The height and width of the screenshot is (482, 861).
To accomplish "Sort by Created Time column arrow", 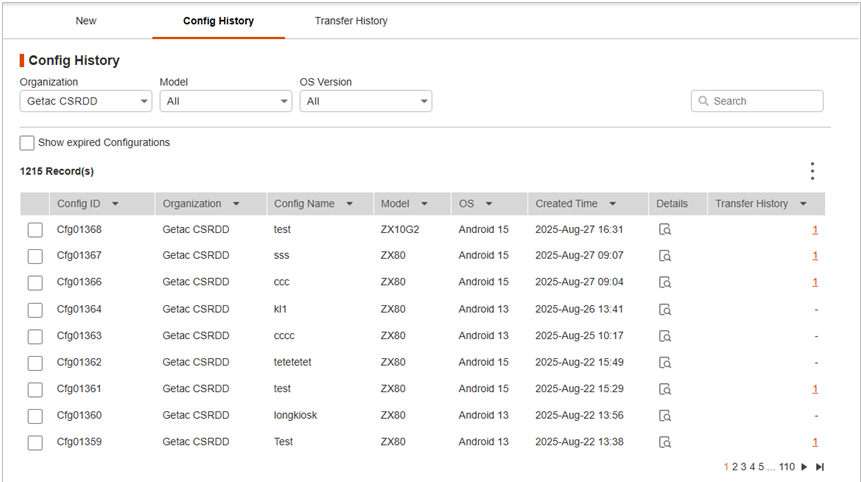I will (x=612, y=204).
